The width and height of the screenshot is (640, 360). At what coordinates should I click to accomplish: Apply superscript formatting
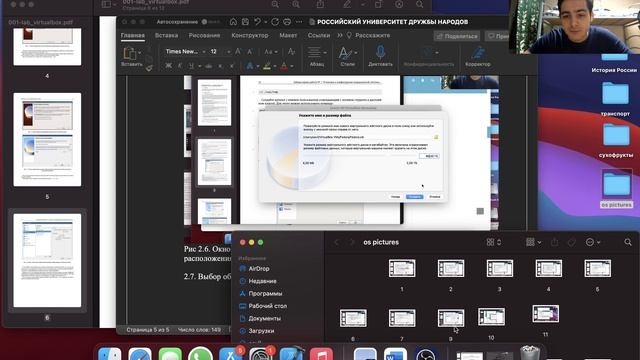click(232, 66)
